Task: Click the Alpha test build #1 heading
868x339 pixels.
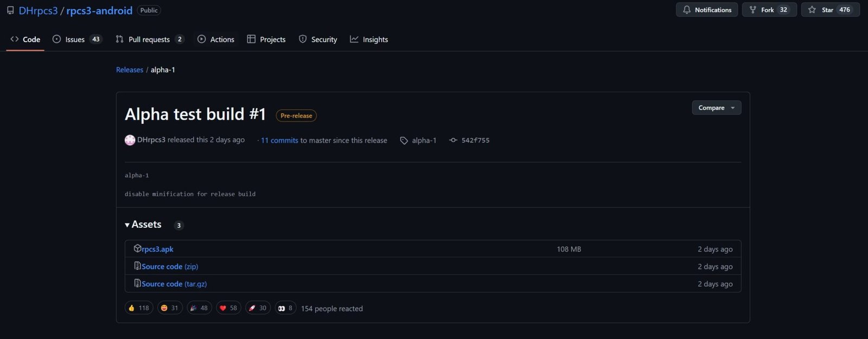Action: point(195,114)
